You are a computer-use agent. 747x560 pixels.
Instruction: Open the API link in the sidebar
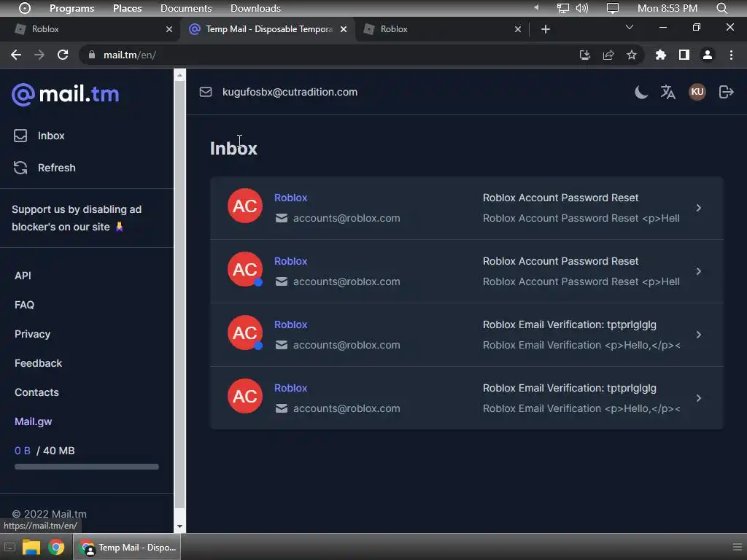23,276
